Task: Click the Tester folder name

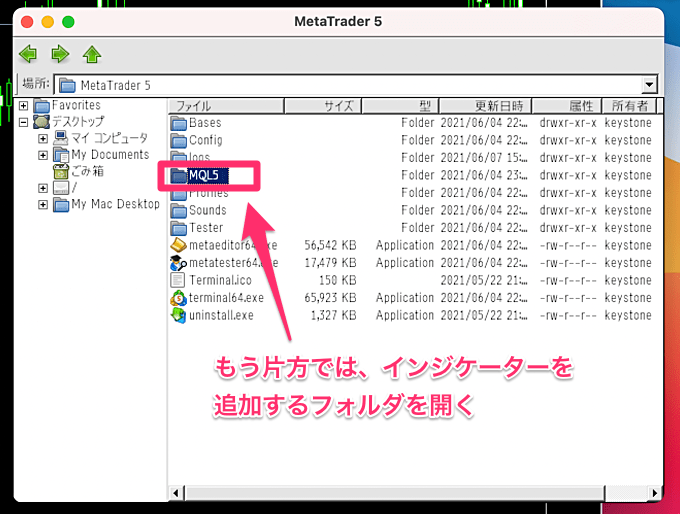Action: [x=206, y=228]
